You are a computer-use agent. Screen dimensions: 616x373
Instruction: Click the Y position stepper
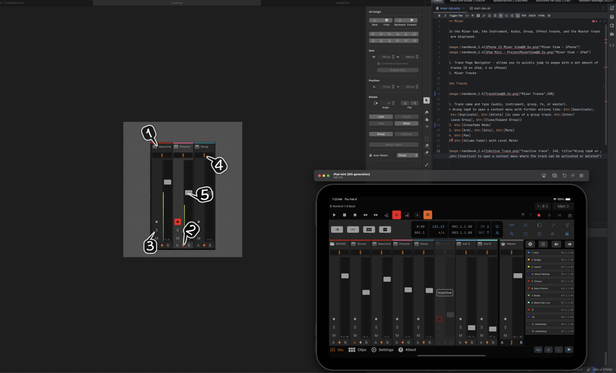coord(417,87)
